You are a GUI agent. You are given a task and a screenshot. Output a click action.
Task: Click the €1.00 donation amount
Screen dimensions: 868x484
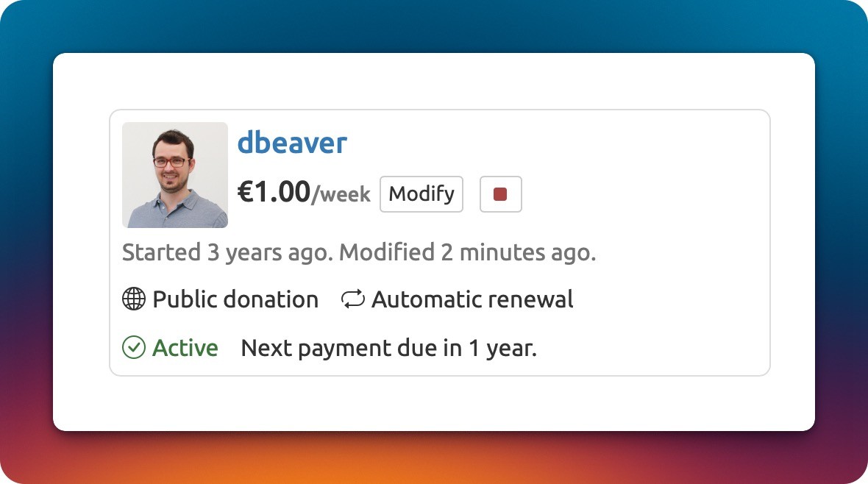[x=274, y=193]
